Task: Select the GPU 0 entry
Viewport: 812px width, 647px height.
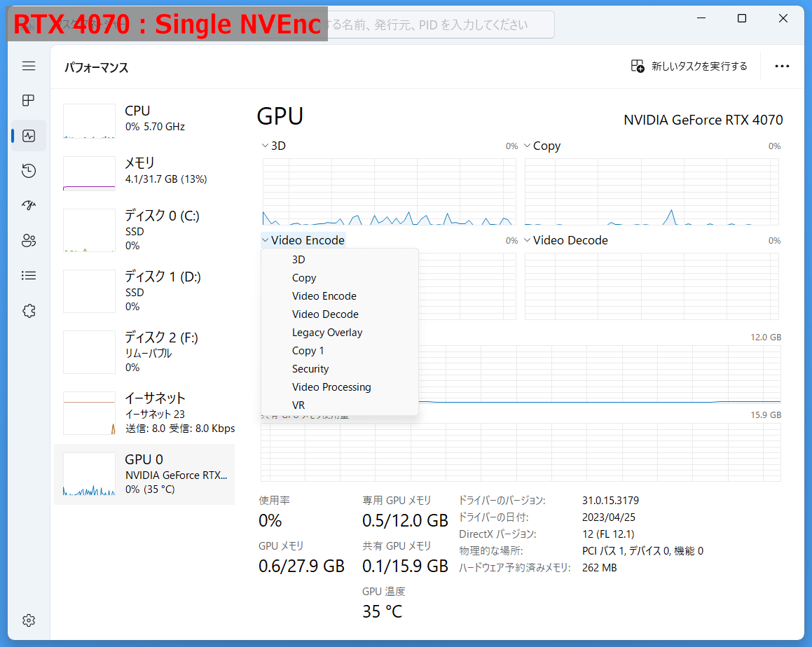Action: (x=144, y=474)
